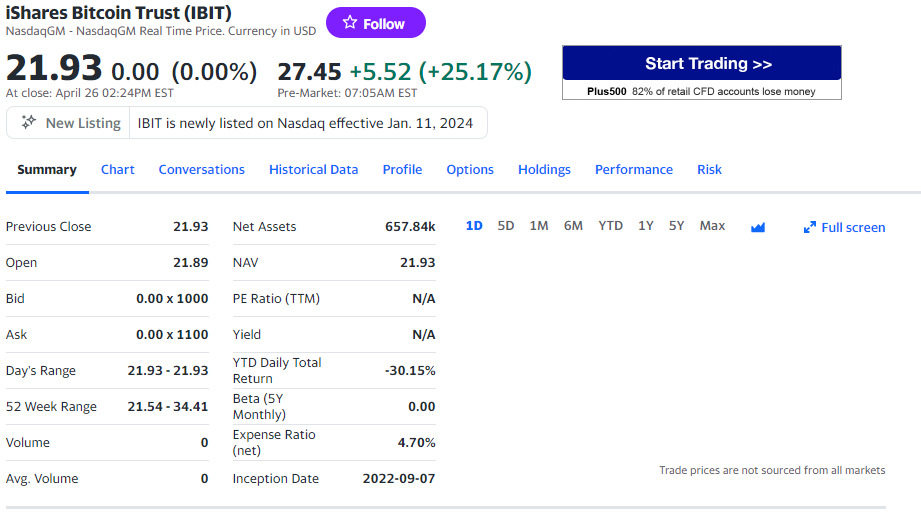The image size is (921, 519).
Task: Click Previous Close value 21.93
Action: coord(190,227)
